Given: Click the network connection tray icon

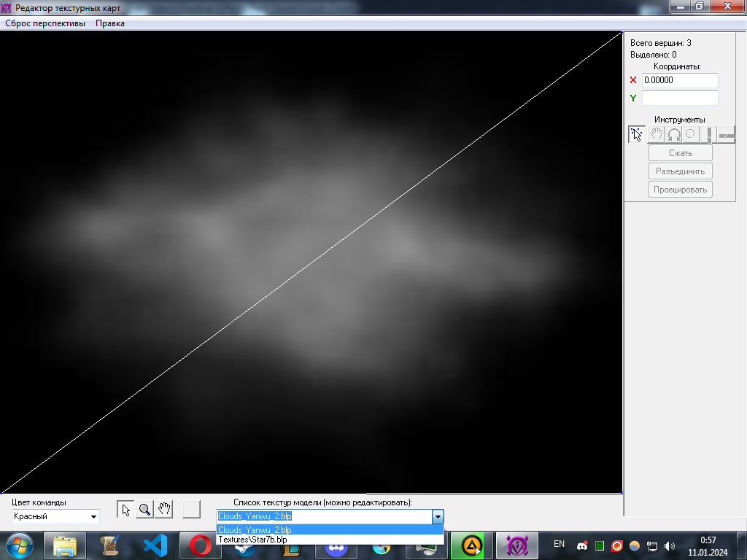Looking at the screenshot, I should click(652, 546).
